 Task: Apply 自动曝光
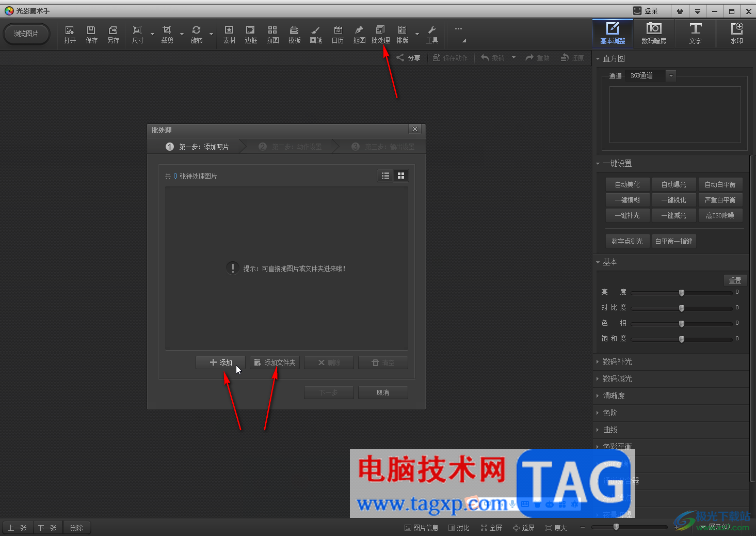point(673,184)
